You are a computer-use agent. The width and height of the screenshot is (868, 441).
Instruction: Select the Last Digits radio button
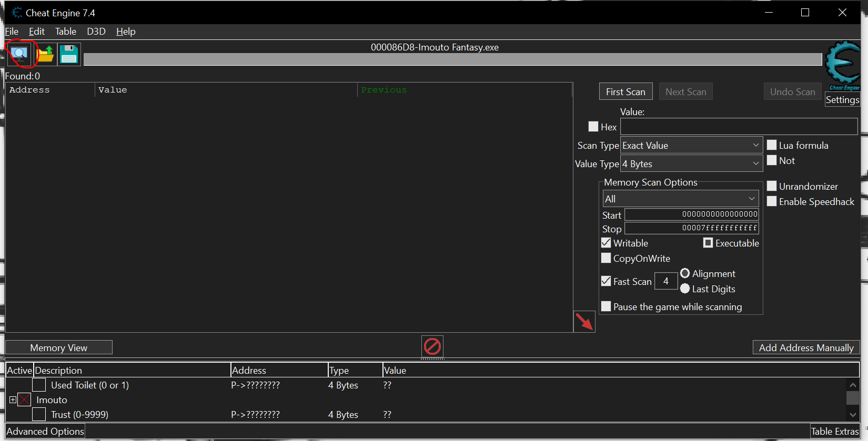[x=685, y=289]
